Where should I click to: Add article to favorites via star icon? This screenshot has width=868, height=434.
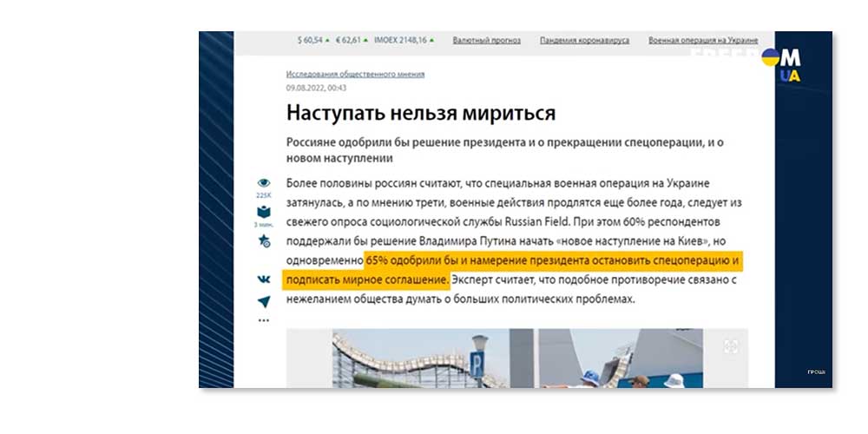tap(264, 242)
